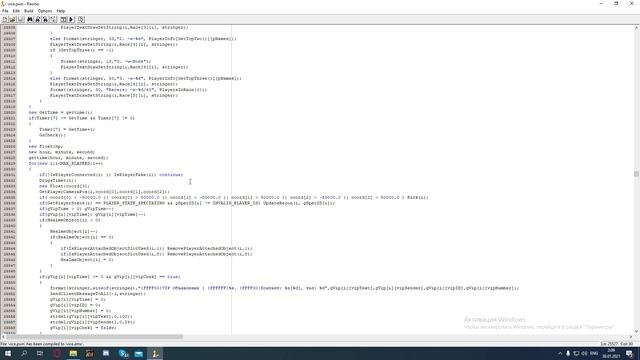Show hidden system tray icons
This screenshot has height=360, width=640.
[x=560, y=353]
